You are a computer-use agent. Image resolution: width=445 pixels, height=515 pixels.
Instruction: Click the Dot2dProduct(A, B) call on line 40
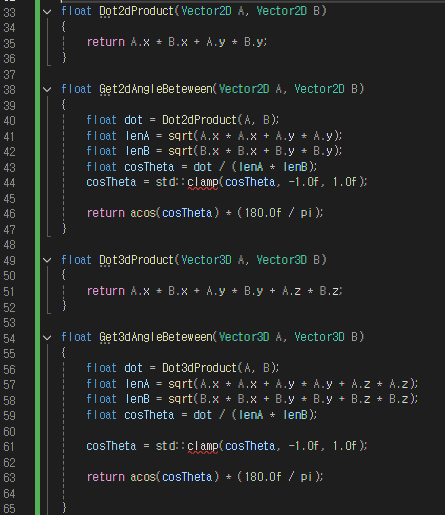point(219,120)
